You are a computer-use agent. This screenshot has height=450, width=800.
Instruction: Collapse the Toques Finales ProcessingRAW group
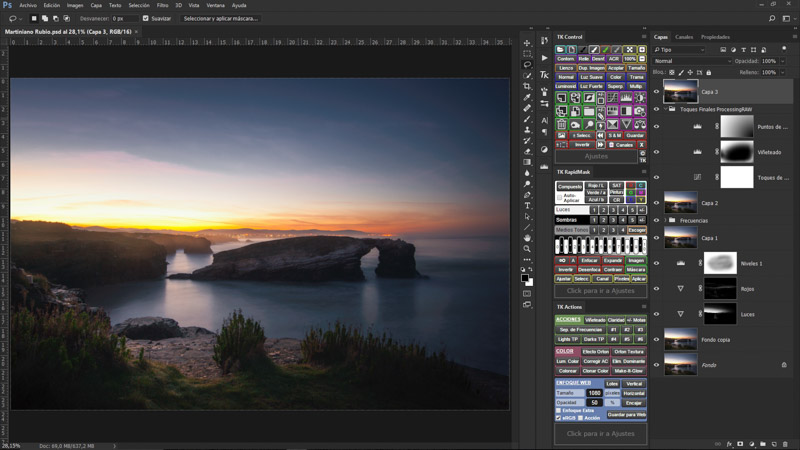pyautogui.click(x=663, y=109)
